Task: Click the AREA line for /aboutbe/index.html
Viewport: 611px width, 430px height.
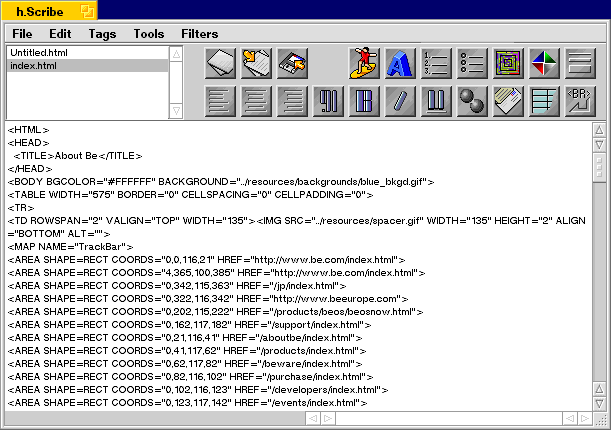Action: coord(185,338)
